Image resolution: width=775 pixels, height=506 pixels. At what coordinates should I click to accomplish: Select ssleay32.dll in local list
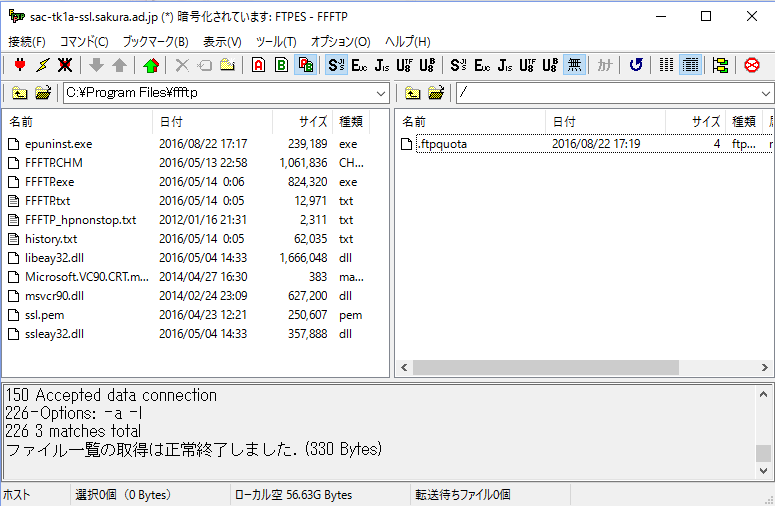(54, 335)
